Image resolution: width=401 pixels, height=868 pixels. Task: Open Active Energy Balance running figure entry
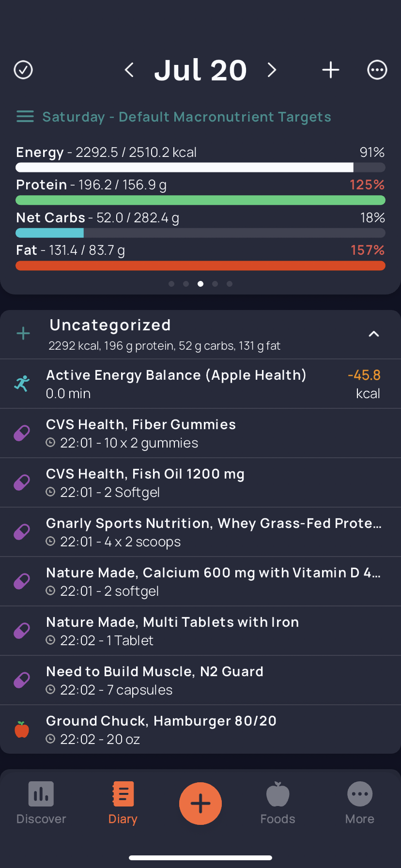click(x=200, y=384)
